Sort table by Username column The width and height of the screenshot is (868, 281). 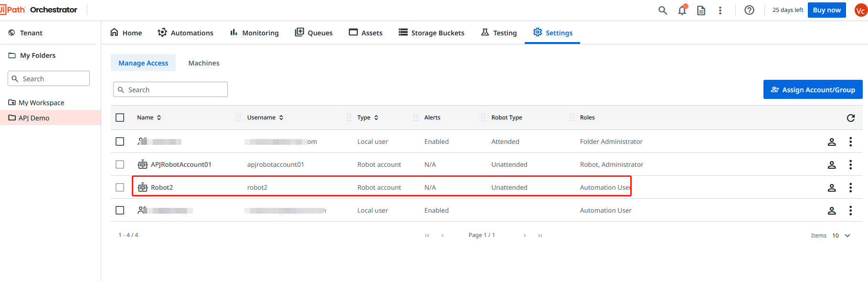(x=265, y=118)
